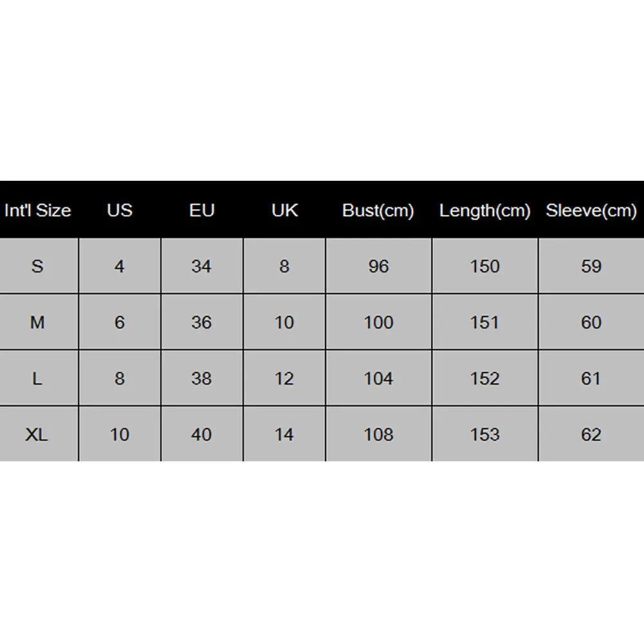Click the sleeve value 61 for size L

point(591,378)
